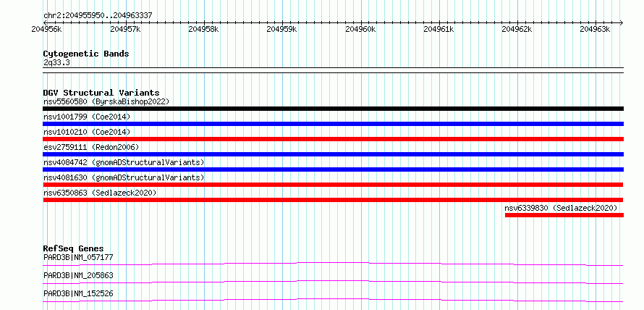The image size is (644, 310).
Task: Open the nsv4084742 (gnomADStructuralVariants) label
Action: (x=124, y=162)
